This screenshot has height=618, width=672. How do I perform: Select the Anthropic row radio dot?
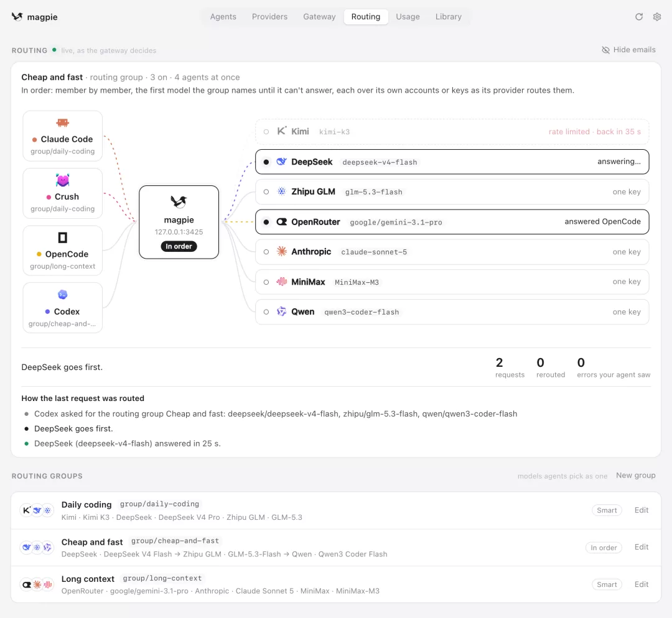(x=266, y=252)
